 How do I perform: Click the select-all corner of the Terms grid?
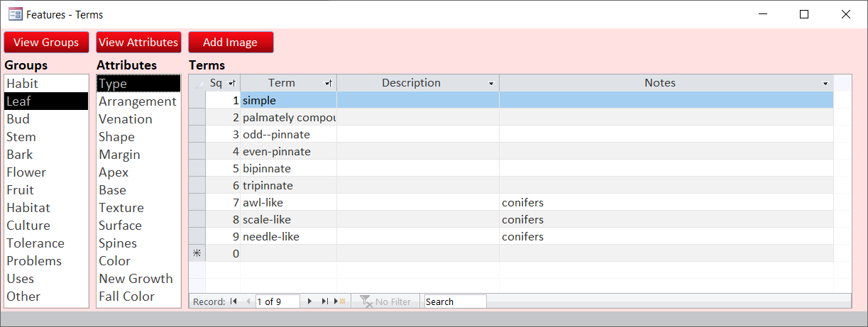[x=197, y=84]
